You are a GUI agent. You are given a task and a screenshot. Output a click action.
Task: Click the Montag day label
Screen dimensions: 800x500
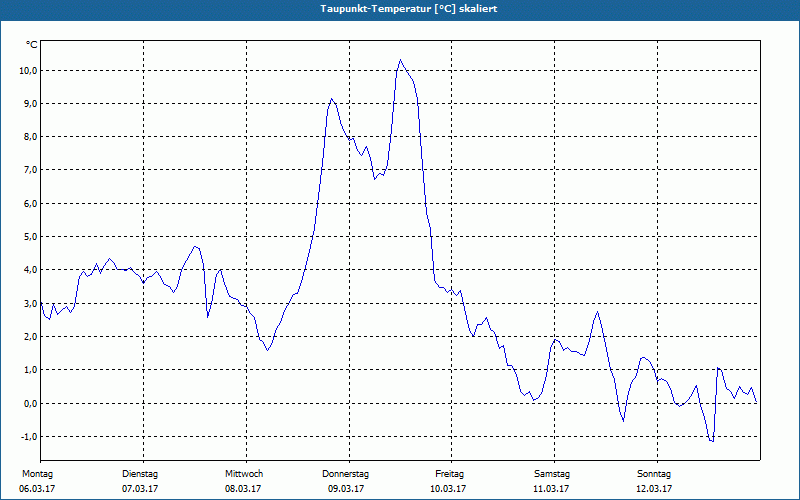(37, 474)
